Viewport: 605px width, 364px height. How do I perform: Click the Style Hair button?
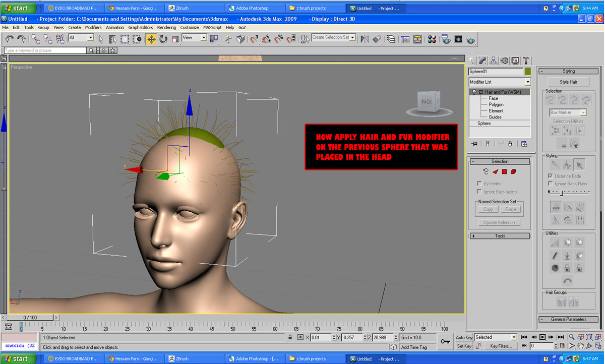point(568,82)
